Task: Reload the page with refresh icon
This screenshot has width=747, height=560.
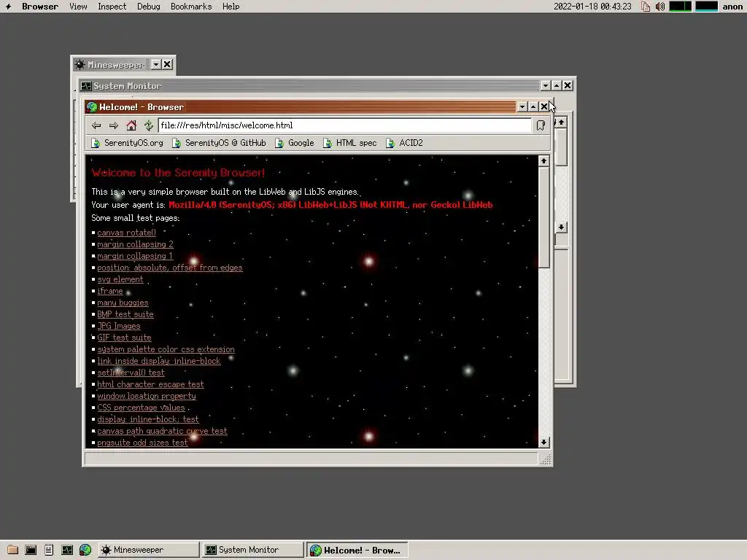Action: coord(149,125)
